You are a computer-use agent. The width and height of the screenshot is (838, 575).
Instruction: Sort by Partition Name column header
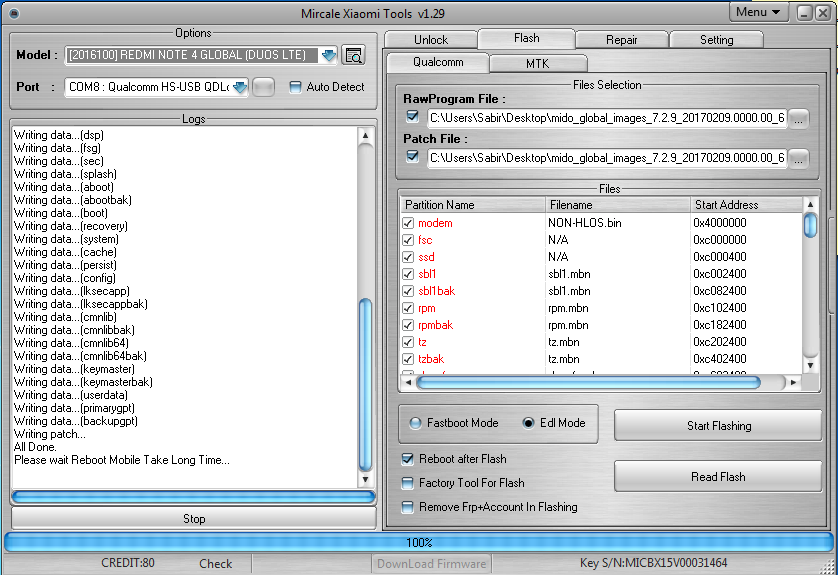472,205
